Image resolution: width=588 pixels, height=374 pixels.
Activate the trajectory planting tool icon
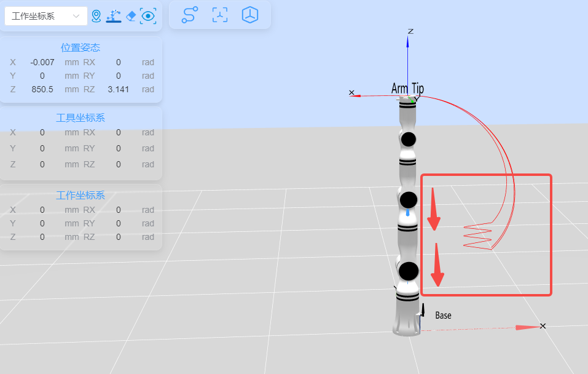click(114, 15)
